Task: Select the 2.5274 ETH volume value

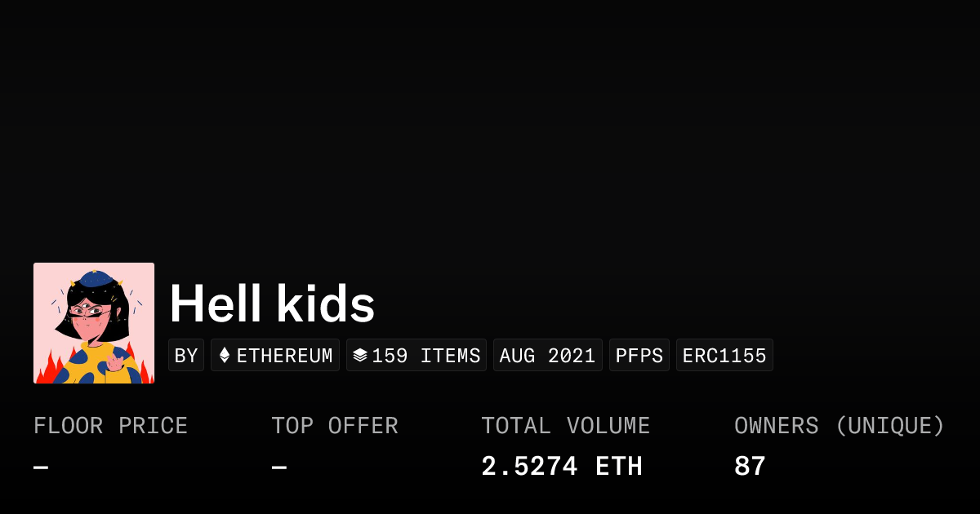Action: [562, 467]
